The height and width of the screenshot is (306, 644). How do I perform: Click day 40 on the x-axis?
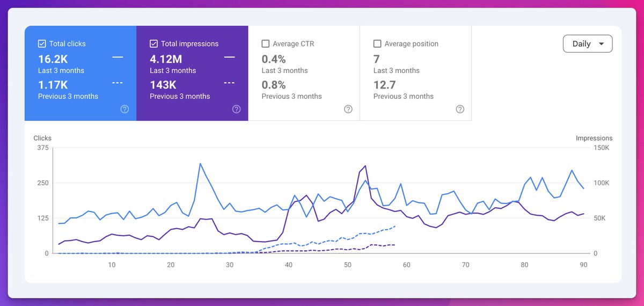tap(289, 265)
